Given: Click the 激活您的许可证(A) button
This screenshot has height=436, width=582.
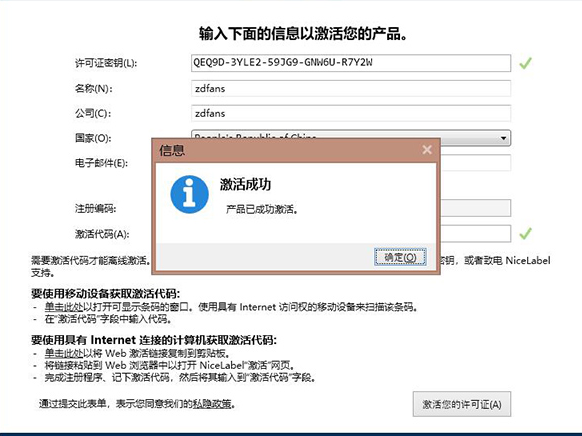Looking at the screenshot, I should pyautogui.click(x=462, y=404).
